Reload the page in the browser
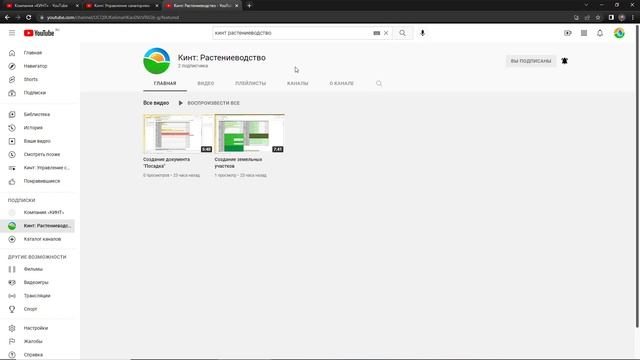Image resolution: width=640 pixels, height=360 pixels. [x=29, y=18]
